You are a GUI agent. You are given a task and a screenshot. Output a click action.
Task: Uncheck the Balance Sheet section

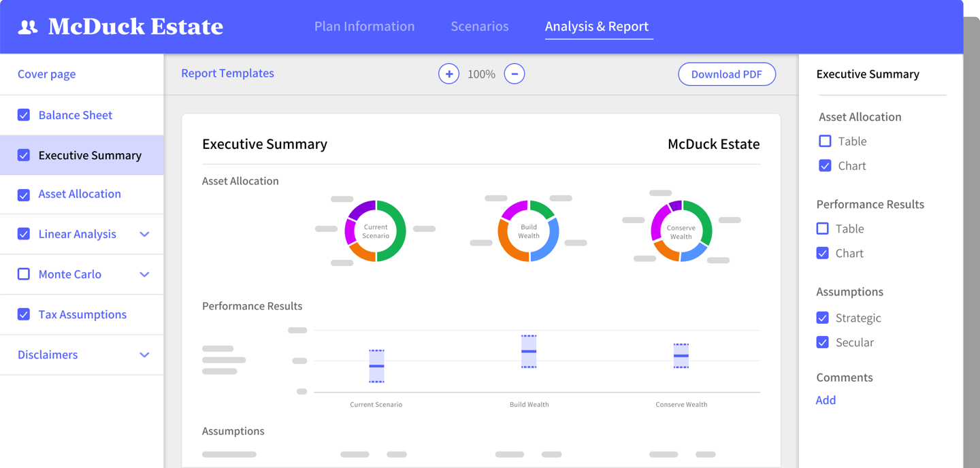pyautogui.click(x=24, y=115)
